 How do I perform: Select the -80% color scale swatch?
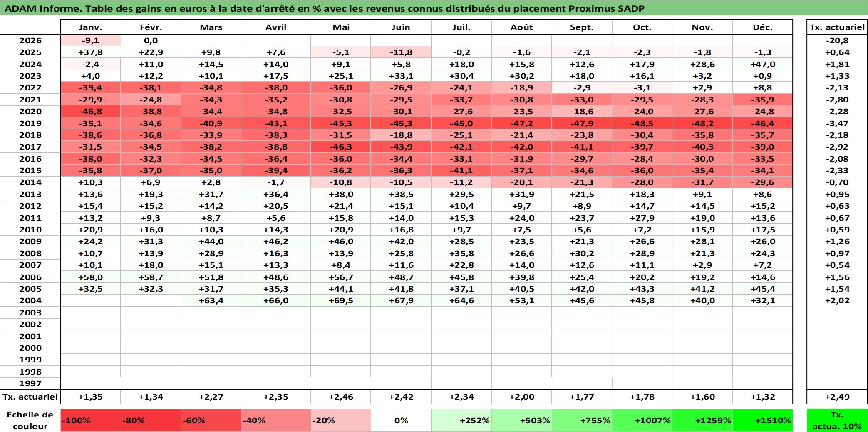151,420
